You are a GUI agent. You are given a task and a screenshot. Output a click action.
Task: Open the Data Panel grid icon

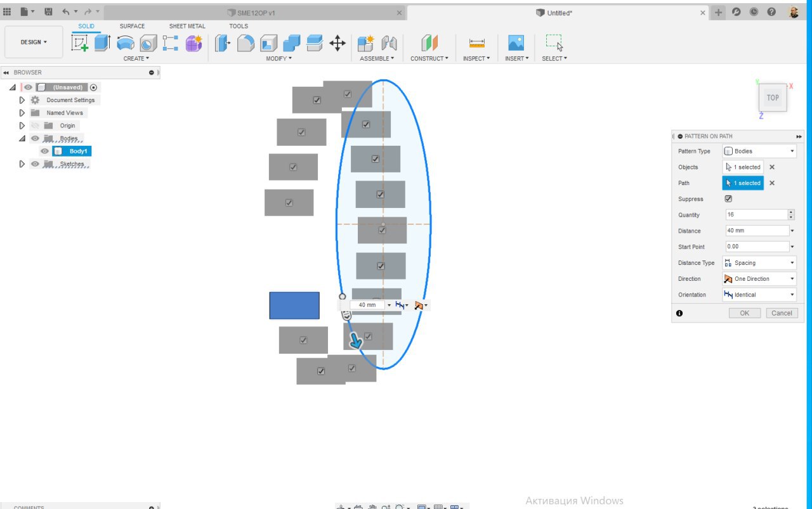coord(8,12)
